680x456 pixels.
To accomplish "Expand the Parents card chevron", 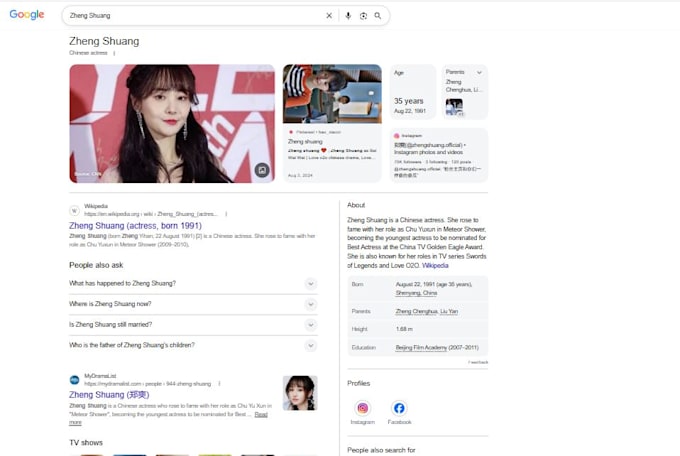I will [x=479, y=72].
